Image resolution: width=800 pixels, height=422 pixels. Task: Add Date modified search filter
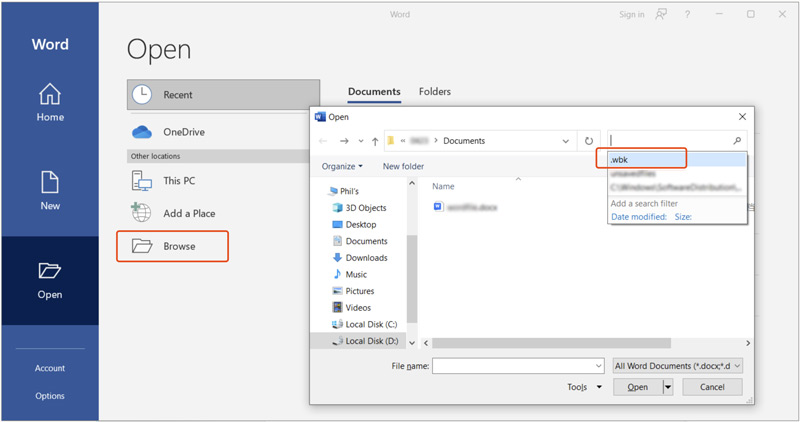pyautogui.click(x=639, y=217)
